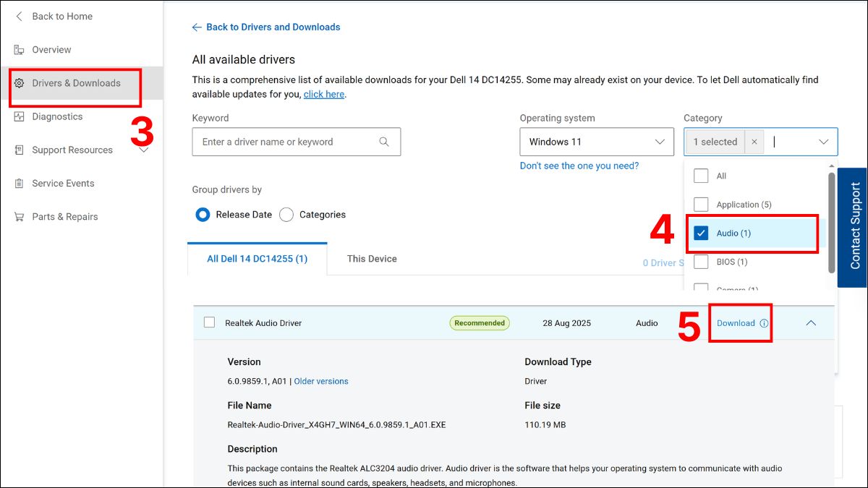This screenshot has height=488, width=868.
Task: Click the Service Events clipboard icon
Action: point(20,183)
